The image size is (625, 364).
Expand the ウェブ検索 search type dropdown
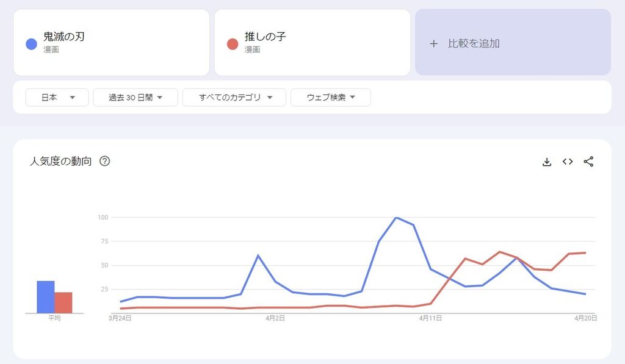click(x=331, y=98)
